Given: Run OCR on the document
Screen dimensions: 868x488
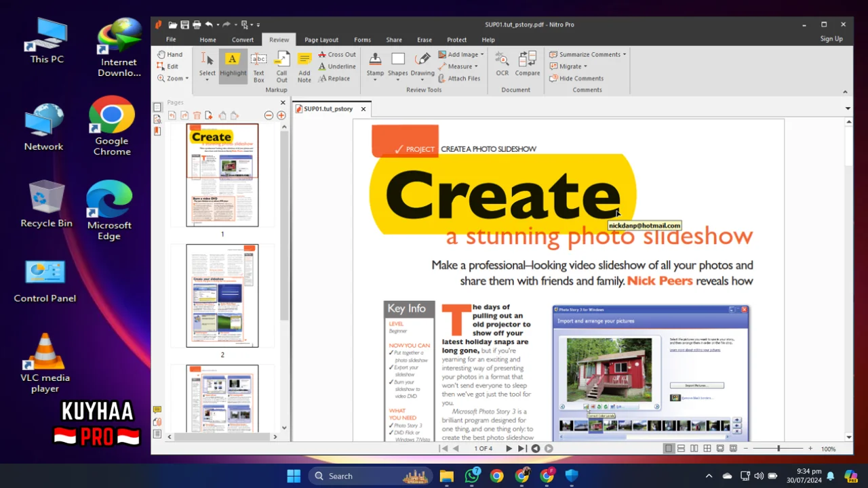Looking at the screenshot, I should pos(502,64).
